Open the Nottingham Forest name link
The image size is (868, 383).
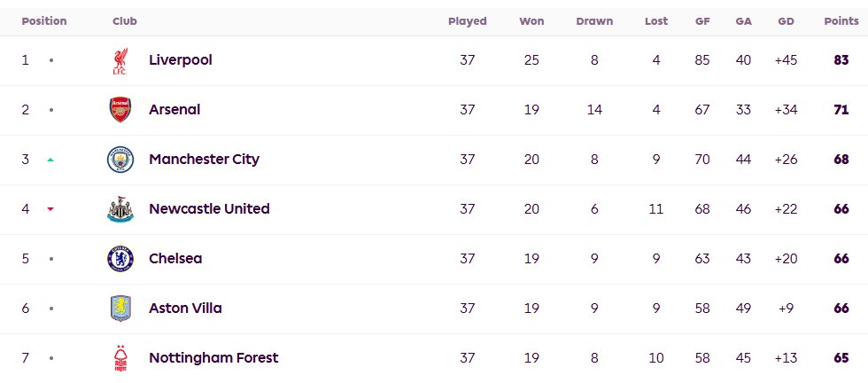pos(213,358)
